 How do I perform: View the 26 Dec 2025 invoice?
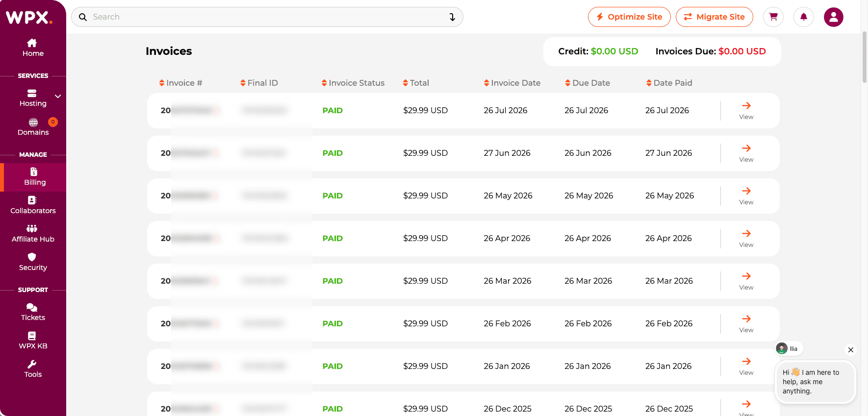pyautogui.click(x=746, y=408)
